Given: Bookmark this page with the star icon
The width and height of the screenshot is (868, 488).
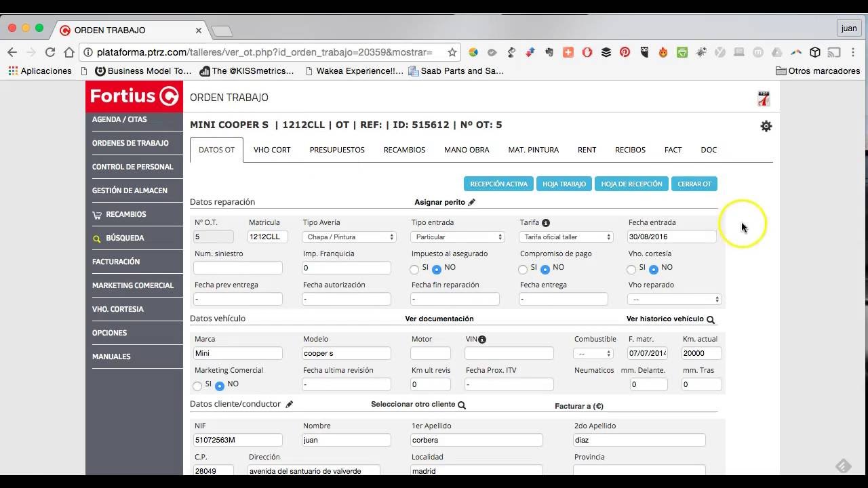Looking at the screenshot, I should 452,52.
